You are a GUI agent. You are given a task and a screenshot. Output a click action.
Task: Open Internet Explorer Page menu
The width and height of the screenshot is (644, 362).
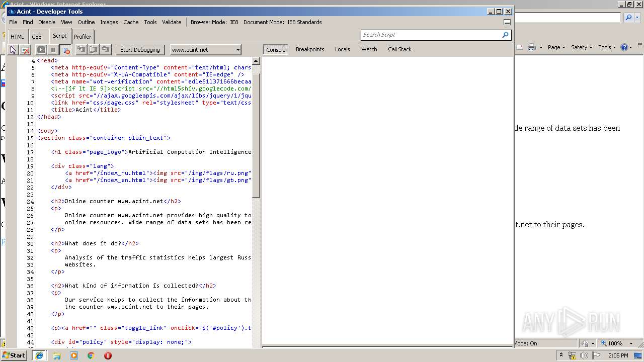556,47
